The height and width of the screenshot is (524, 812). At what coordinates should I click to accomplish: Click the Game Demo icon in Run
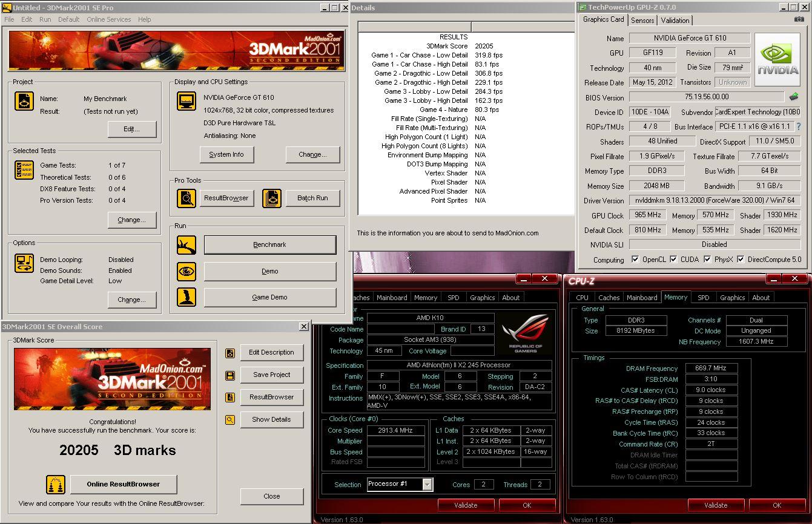[x=186, y=297]
